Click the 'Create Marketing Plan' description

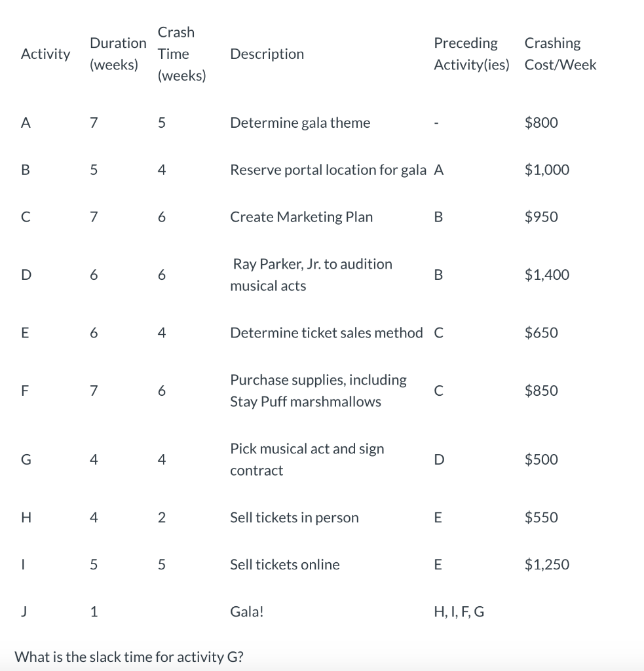tap(301, 217)
